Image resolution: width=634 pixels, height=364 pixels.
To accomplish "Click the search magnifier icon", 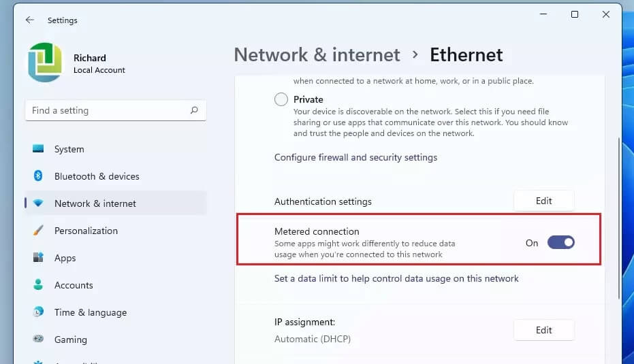I will tap(194, 110).
